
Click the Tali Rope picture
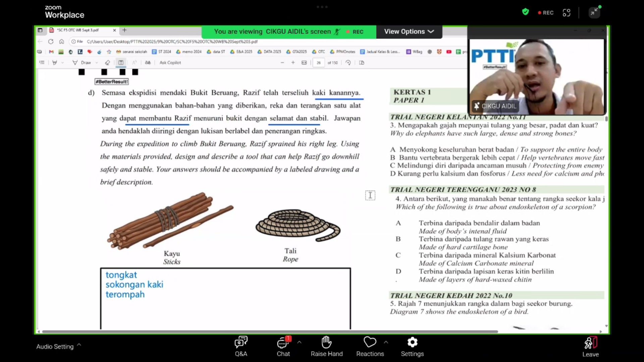tap(298, 225)
